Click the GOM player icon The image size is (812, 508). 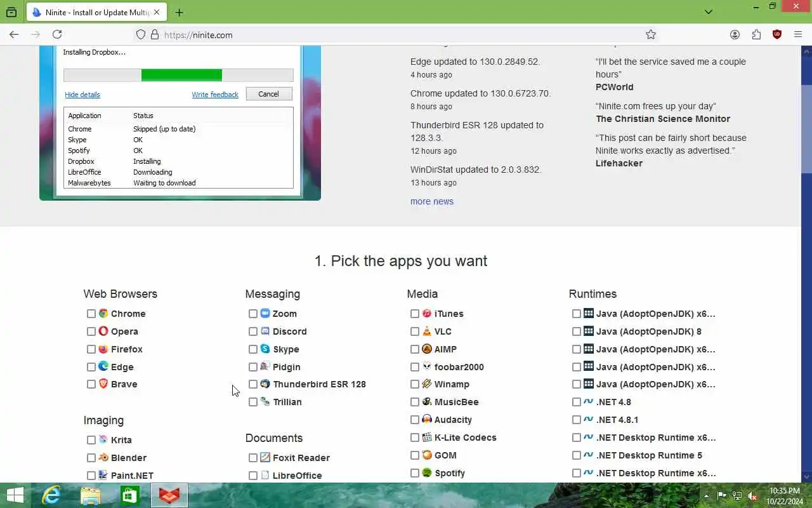[x=427, y=455]
